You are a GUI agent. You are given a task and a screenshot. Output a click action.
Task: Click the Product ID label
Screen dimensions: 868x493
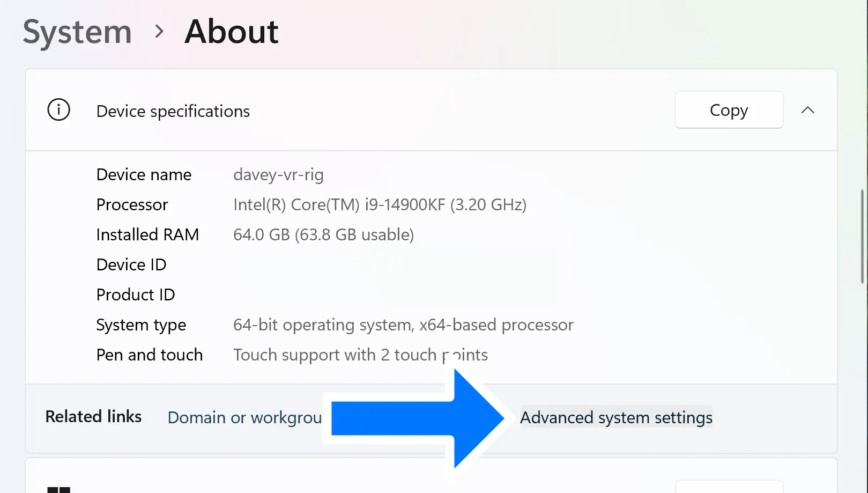coord(136,295)
